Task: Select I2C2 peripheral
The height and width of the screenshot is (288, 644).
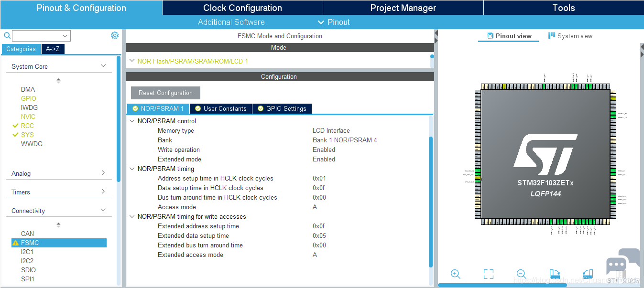Action: point(27,261)
